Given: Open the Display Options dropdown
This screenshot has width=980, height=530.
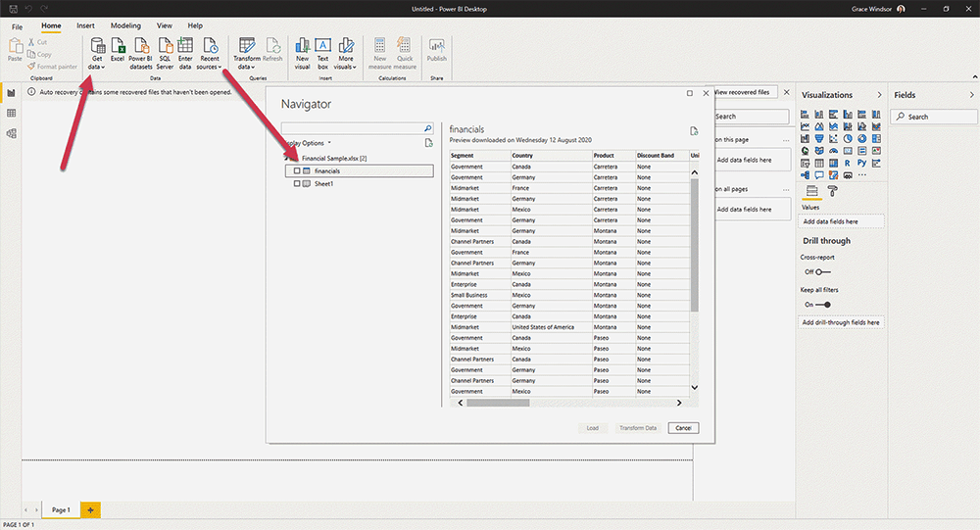Looking at the screenshot, I should [308, 143].
